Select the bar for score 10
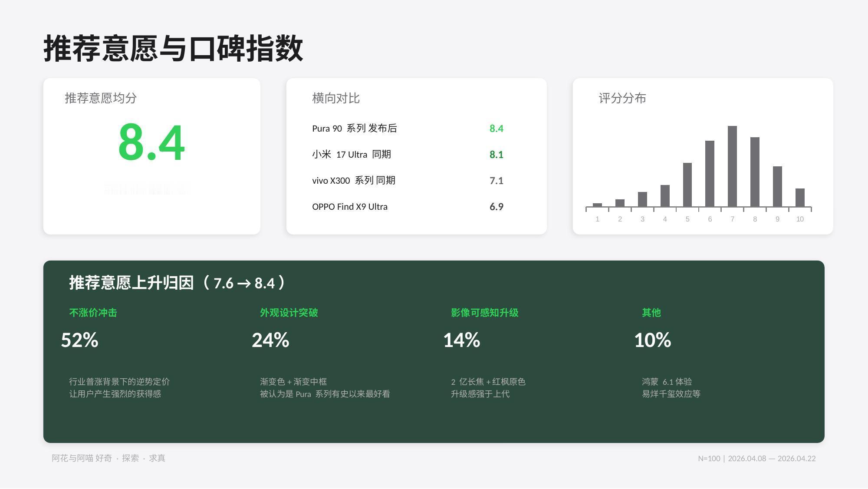868x489 pixels. tap(800, 198)
